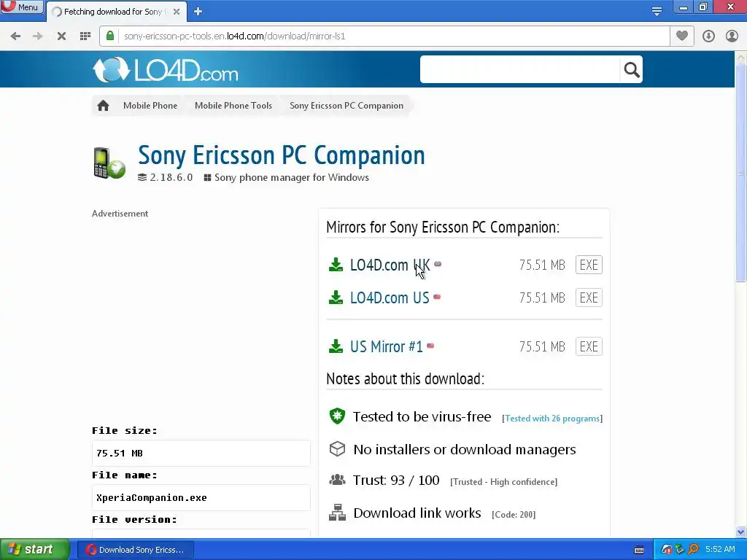Viewport: 747px width, 560px height.
Task: Go forward with the forward arrow
Action: tap(38, 36)
